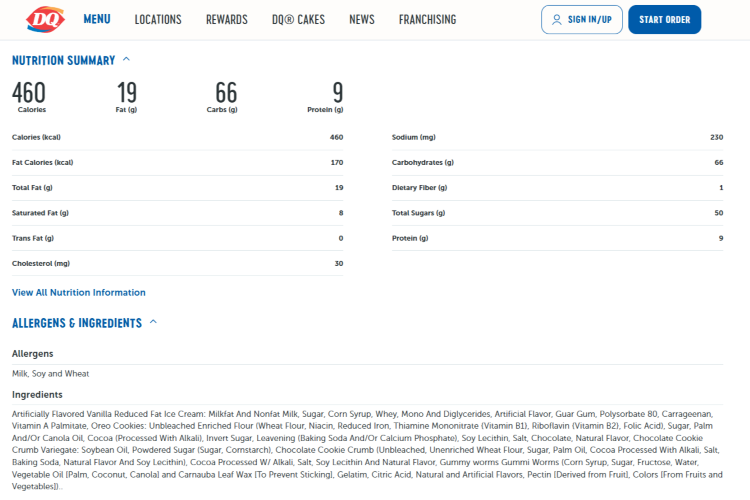Click the Cholesterol value 30
Image resolution: width=750 pixels, height=500 pixels.
339,264
